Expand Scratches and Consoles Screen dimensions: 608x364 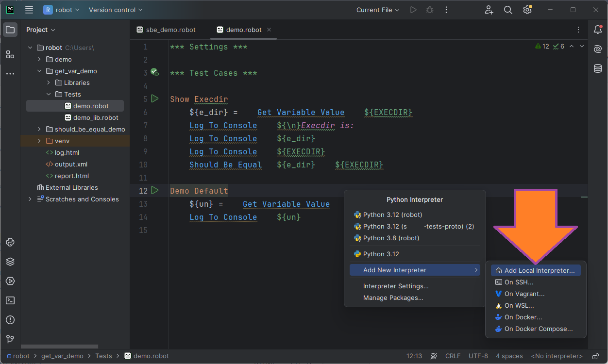[30, 199]
